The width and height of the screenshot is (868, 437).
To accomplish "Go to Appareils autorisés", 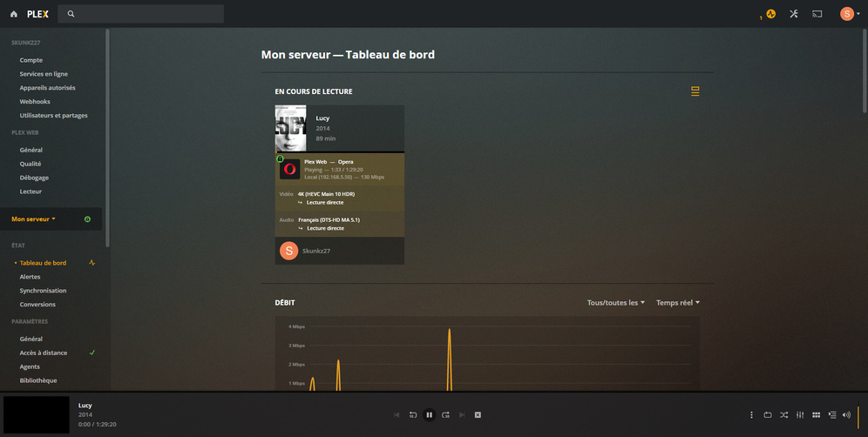I will (x=48, y=87).
